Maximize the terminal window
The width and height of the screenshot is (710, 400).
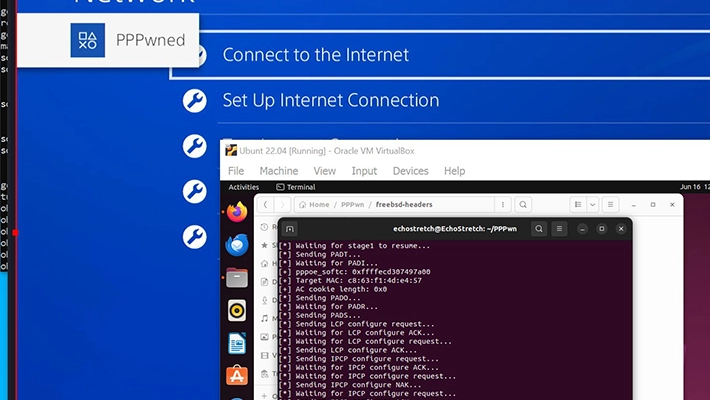pyautogui.click(x=602, y=229)
